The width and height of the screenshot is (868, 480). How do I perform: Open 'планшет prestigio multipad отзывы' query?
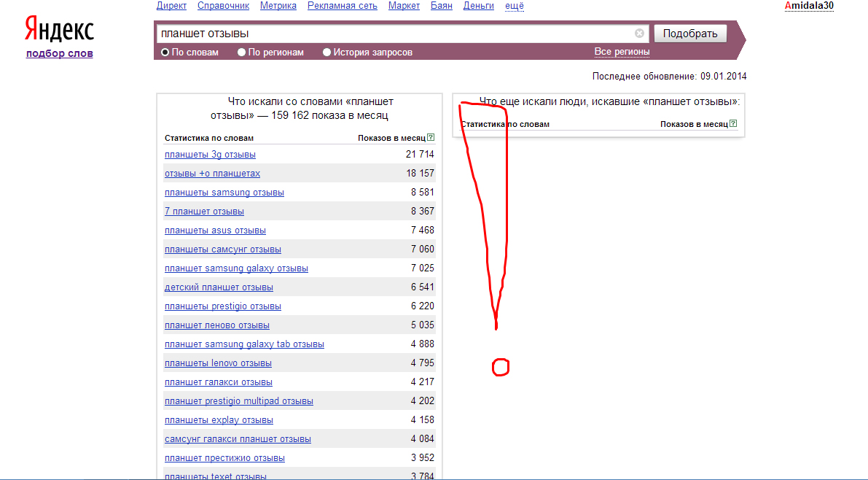tap(238, 400)
